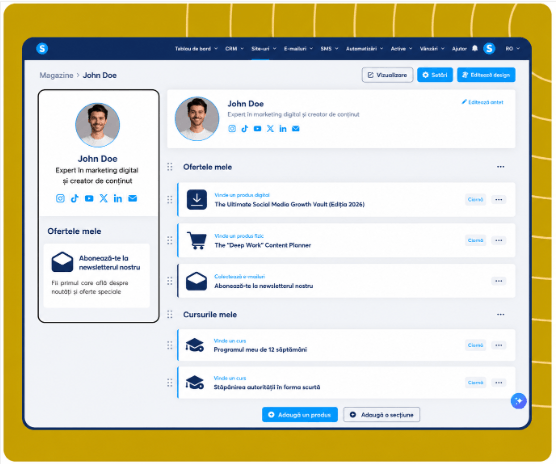The height and width of the screenshot is (464, 556).
Task: Click status badge on Social Media Growth Vault row
Action: click(476, 200)
